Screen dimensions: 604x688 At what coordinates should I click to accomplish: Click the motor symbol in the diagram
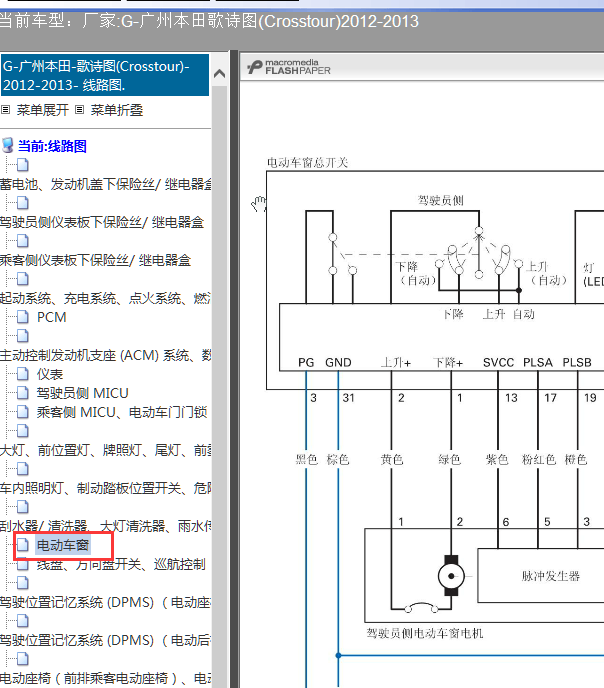[451, 576]
